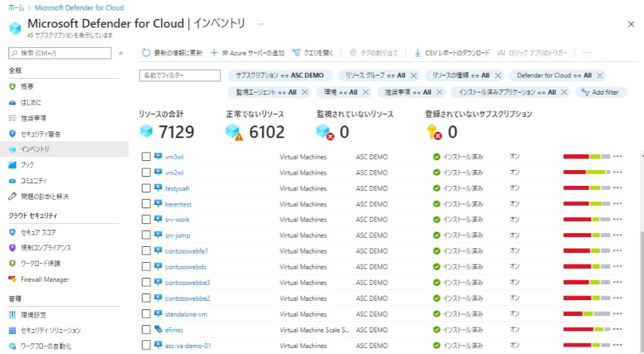Click the CSV report download icon
Viewport: 644px width, 354px height.
tap(418, 53)
